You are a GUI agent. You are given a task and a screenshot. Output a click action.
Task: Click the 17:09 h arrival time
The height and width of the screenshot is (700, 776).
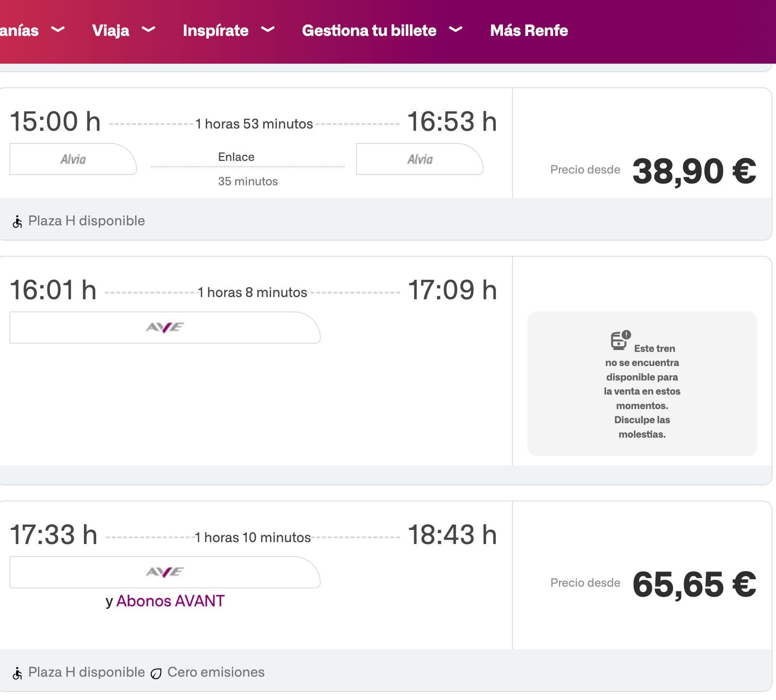[x=452, y=290]
